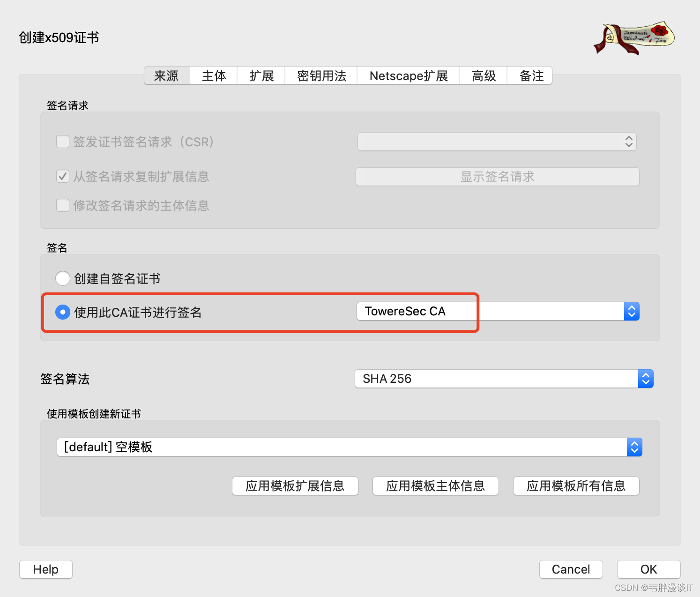Select 使用此CA证书进行签名 radio button

click(63, 312)
